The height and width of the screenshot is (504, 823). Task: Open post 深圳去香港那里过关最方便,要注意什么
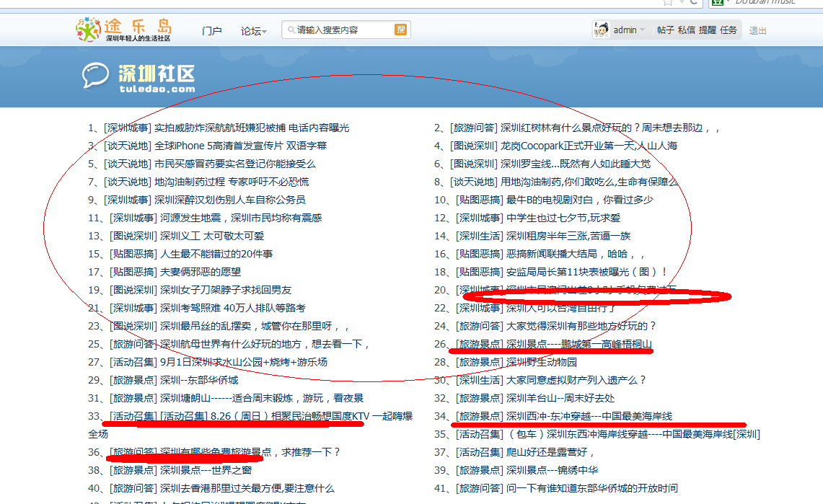247,488
